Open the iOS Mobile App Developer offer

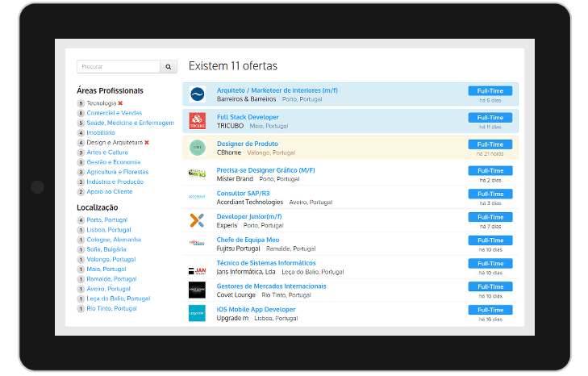256,309
